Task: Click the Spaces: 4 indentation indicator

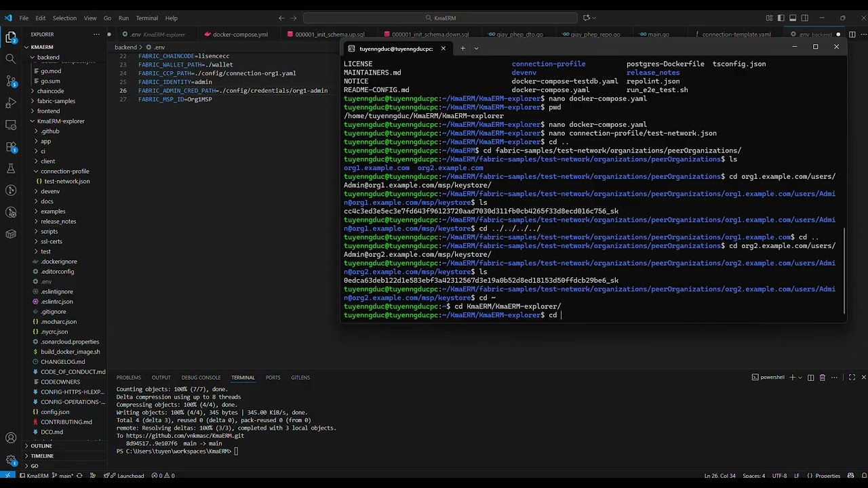Action: tap(753, 476)
